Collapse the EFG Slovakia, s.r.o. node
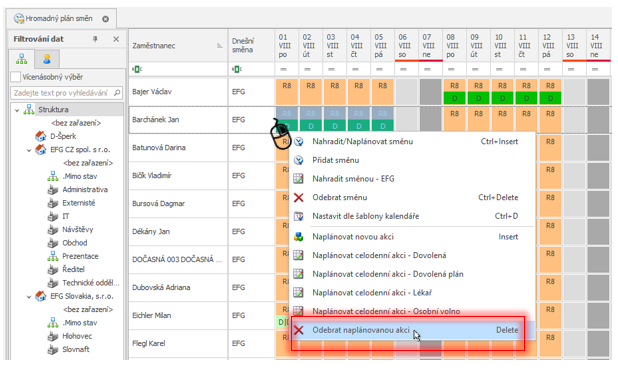The width and height of the screenshot is (618, 370). click(29, 297)
